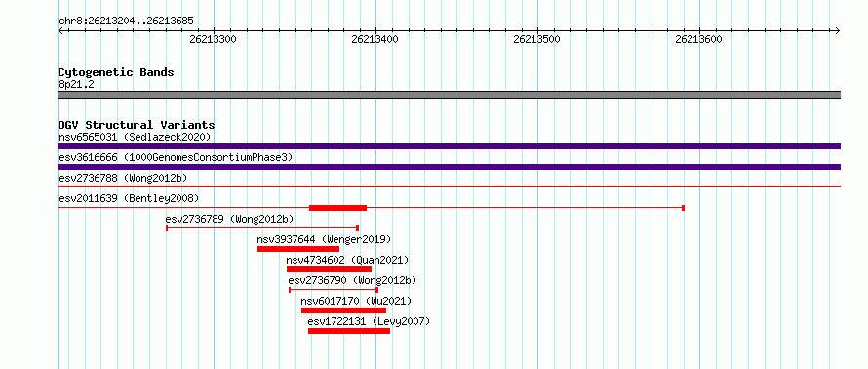Select the esv2736789 thin red line feature
The height and width of the screenshot is (369, 868).
[x=262, y=228]
